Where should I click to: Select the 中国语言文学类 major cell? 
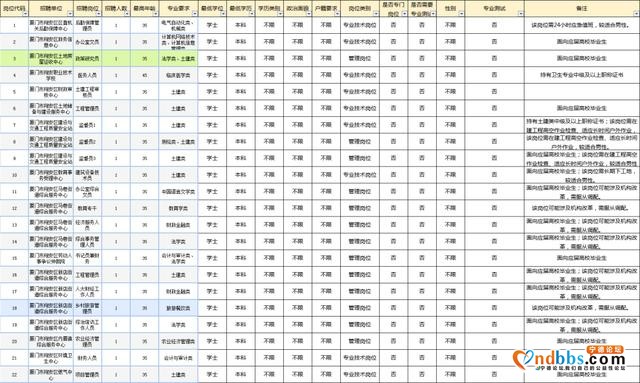[x=178, y=192]
